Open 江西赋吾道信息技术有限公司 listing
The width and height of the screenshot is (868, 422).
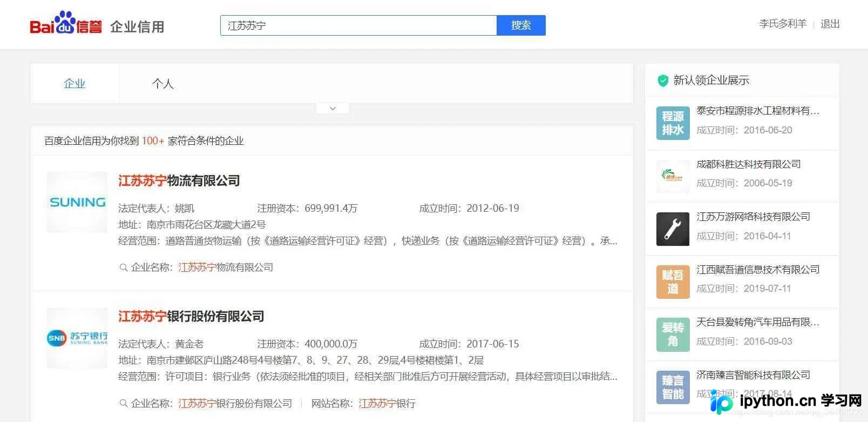click(758, 270)
